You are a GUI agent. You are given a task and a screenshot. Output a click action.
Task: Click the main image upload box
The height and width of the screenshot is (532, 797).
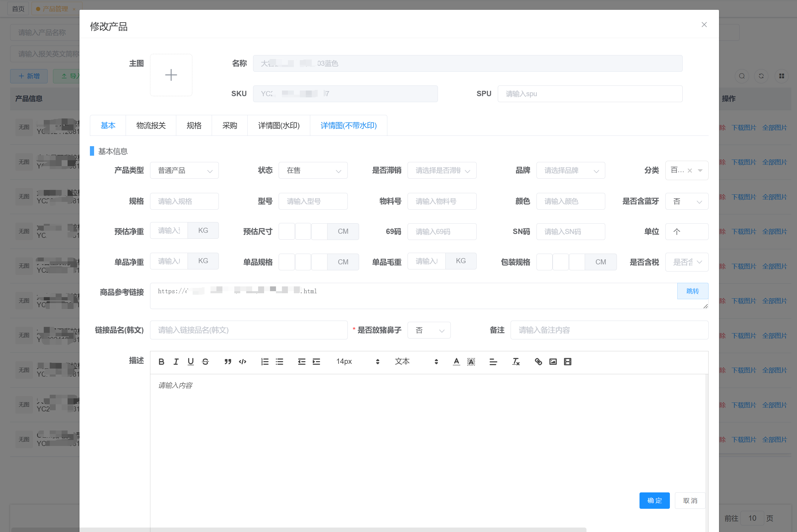(x=171, y=75)
